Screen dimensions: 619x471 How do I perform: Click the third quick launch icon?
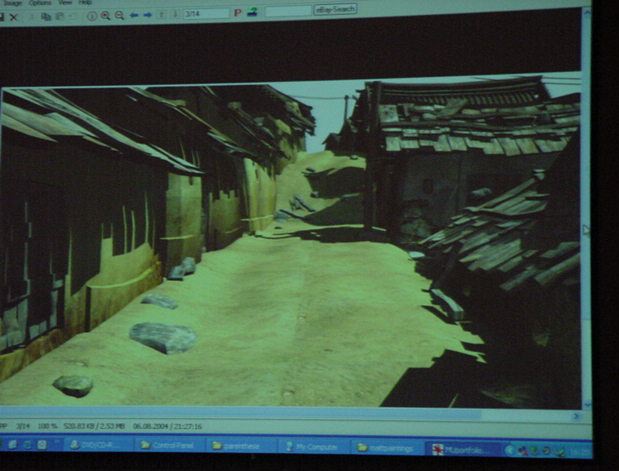pos(42,445)
